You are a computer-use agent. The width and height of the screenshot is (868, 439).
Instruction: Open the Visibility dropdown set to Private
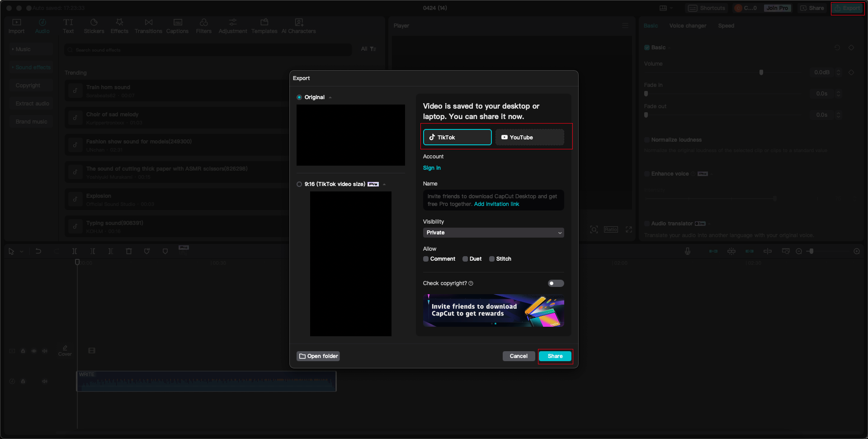click(x=493, y=233)
